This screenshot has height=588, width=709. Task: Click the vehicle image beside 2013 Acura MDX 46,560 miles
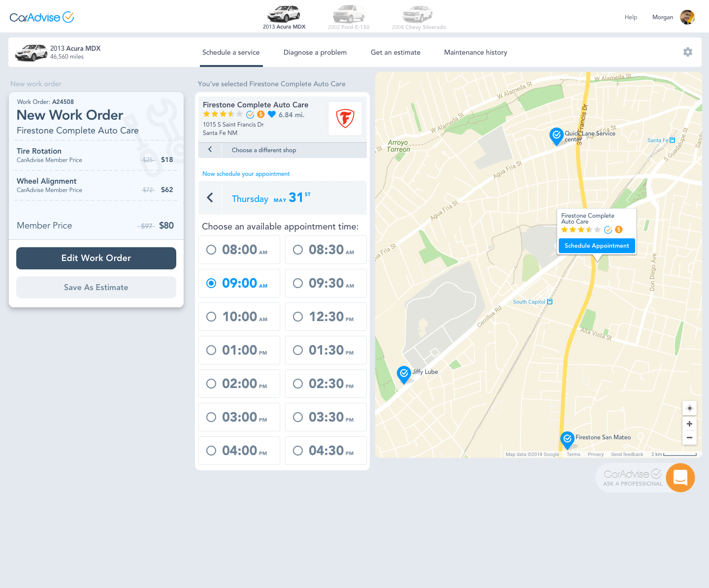point(31,52)
